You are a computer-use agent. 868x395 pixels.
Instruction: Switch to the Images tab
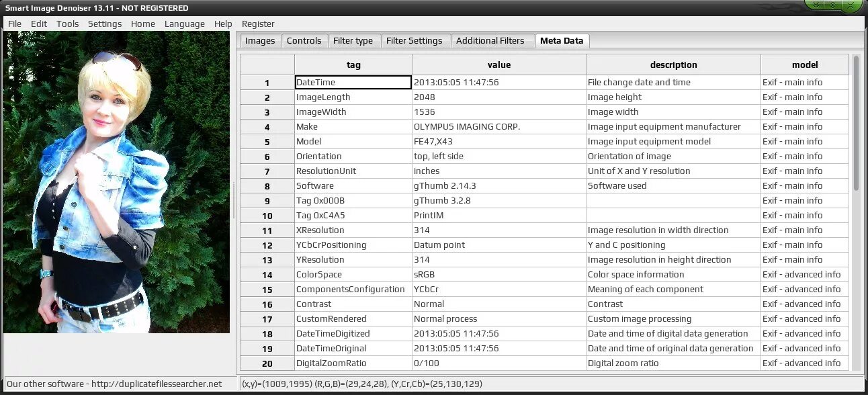coord(260,41)
